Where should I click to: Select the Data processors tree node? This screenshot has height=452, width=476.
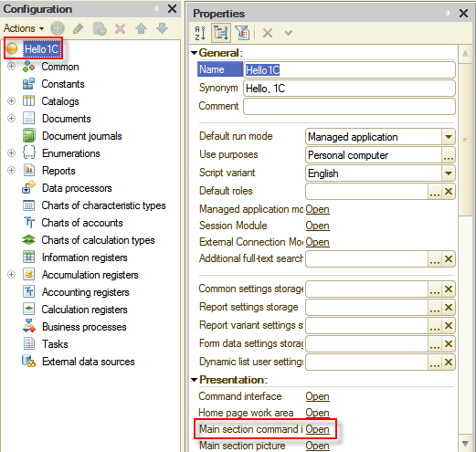77,188
